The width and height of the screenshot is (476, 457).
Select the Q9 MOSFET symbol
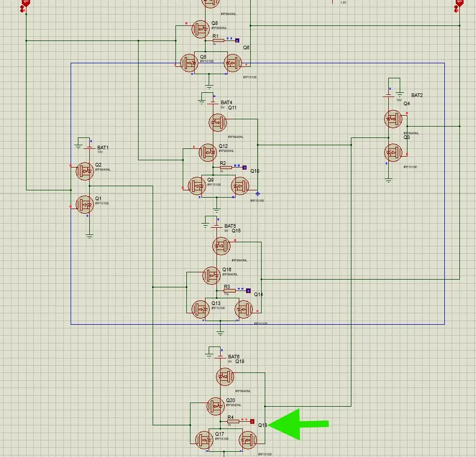pos(197,186)
